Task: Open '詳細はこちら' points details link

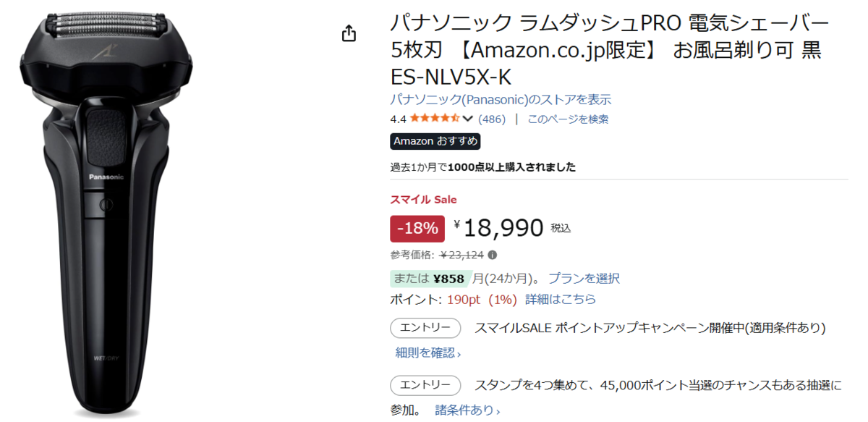Action: [561, 299]
